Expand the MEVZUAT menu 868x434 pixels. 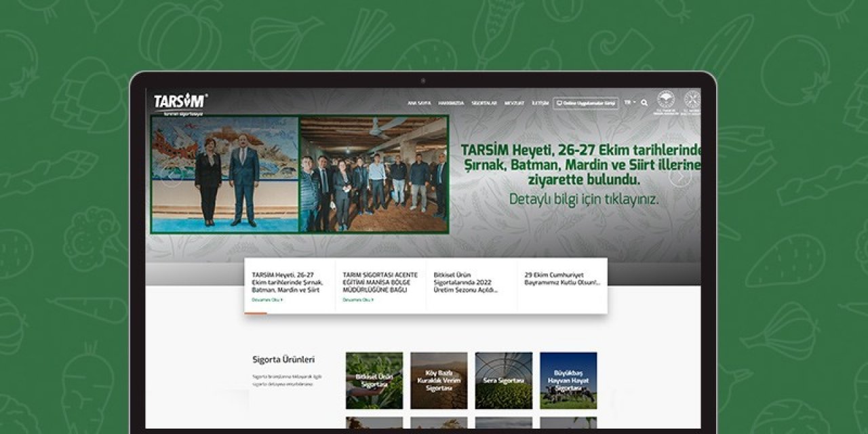[x=513, y=103]
